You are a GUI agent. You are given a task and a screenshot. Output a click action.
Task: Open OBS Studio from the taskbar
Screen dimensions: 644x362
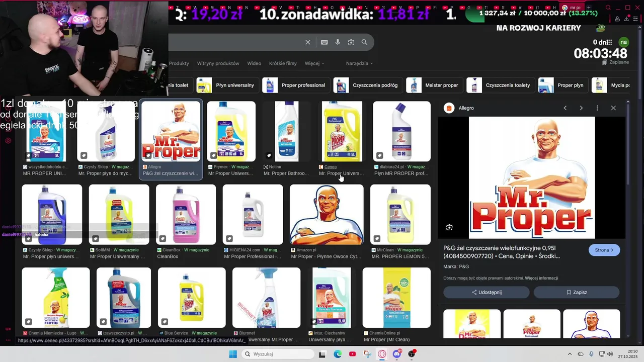(x=412, y=354)
